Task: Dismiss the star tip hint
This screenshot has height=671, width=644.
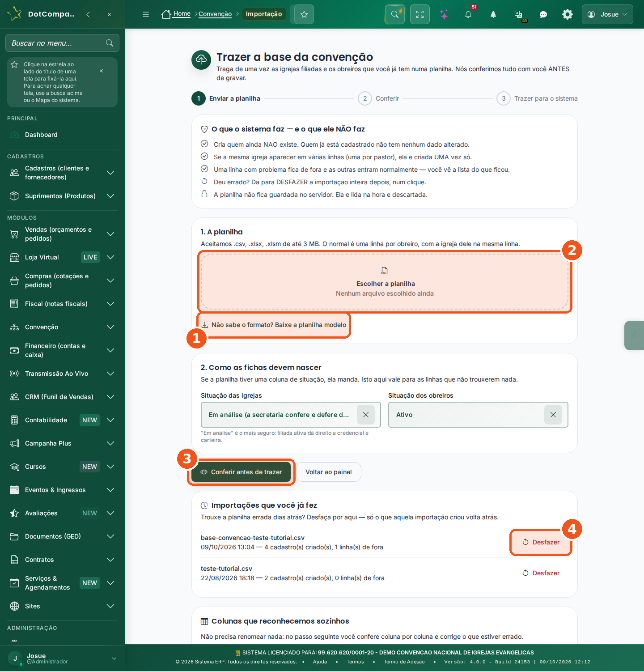Action: coord(102,71)
